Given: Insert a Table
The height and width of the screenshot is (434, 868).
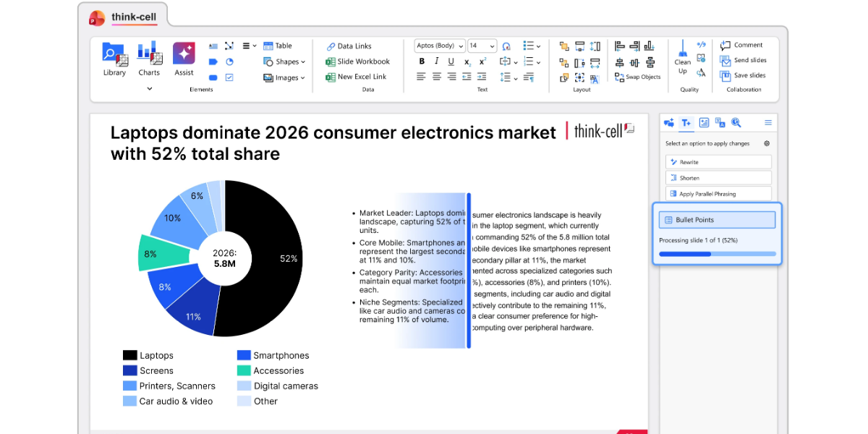Looking at the screenshot, I should point(278,46).
